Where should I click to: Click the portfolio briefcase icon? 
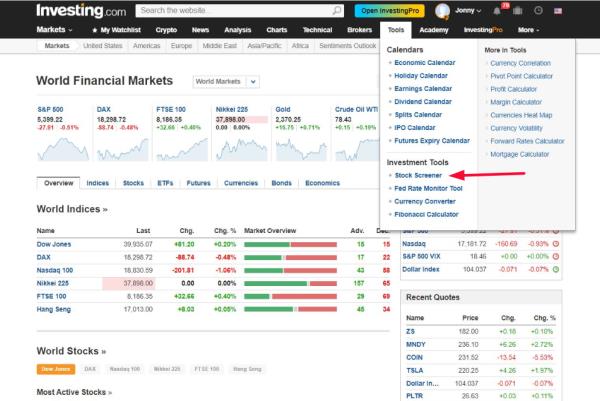click(518, 11)
